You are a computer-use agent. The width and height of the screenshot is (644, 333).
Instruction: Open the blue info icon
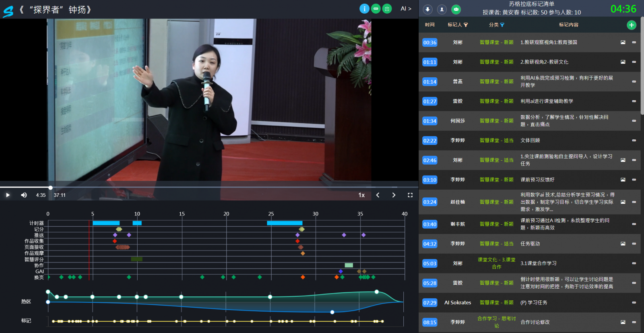pos(364,9)
